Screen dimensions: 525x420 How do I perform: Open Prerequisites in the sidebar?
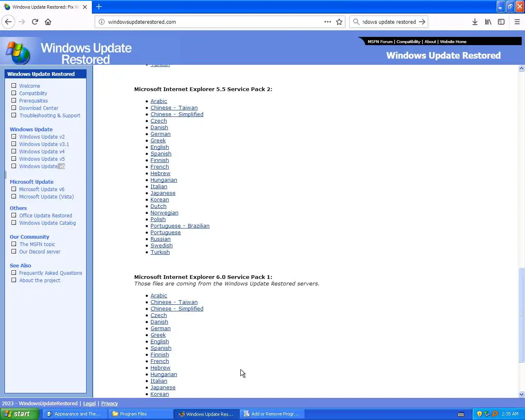(33, 100)
